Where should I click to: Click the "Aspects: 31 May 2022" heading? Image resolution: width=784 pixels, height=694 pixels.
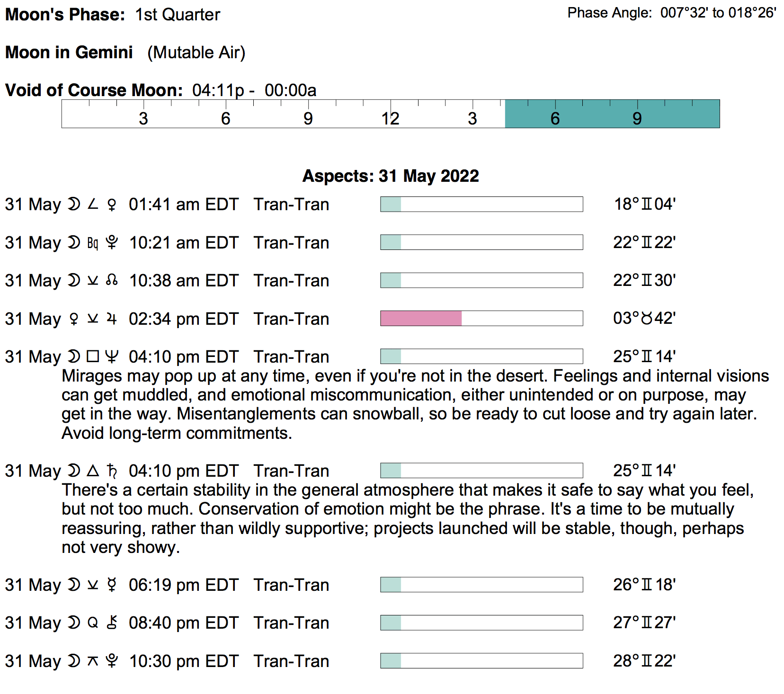pyautogui.click(x=391, y=176)
